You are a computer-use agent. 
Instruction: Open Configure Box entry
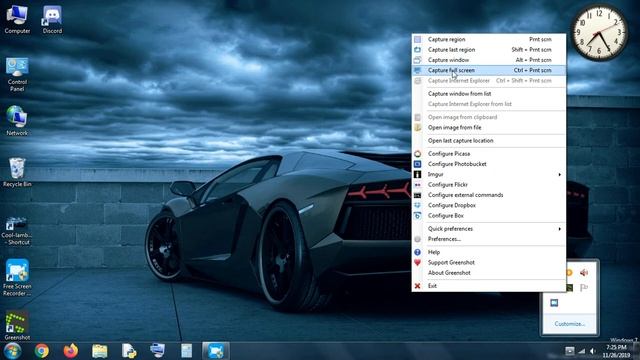[x=489, y=216]
